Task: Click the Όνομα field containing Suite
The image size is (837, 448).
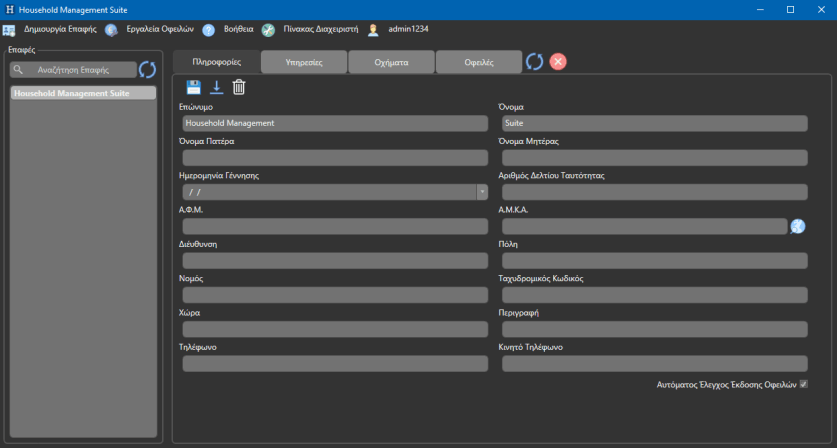Action: [654, 123]
